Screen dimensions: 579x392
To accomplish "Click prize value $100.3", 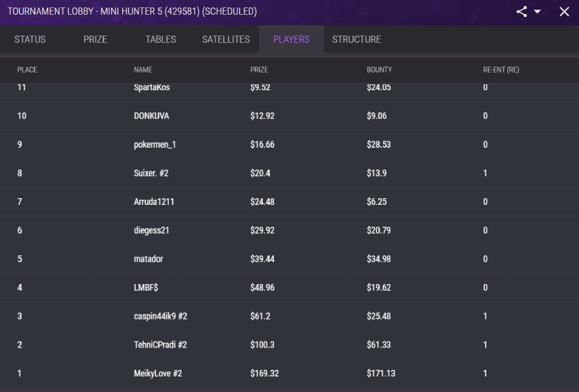I will [262, 345].
